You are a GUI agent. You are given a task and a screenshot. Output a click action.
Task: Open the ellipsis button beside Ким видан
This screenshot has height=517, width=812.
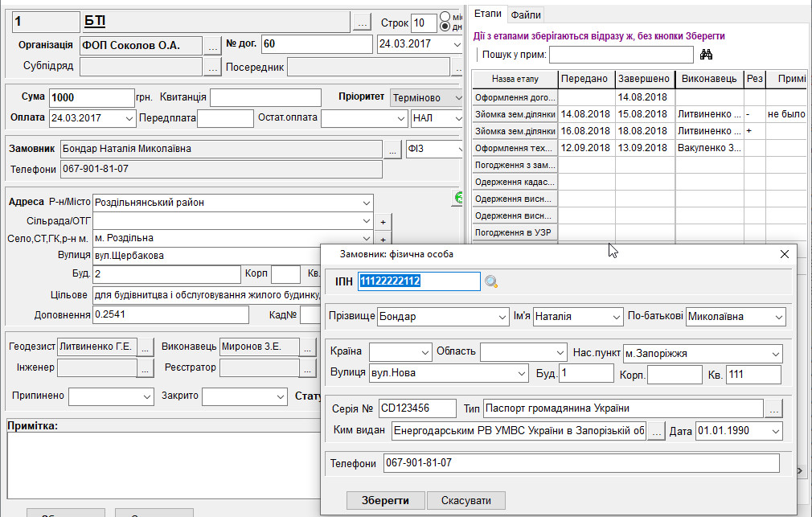tap(656, 432)
